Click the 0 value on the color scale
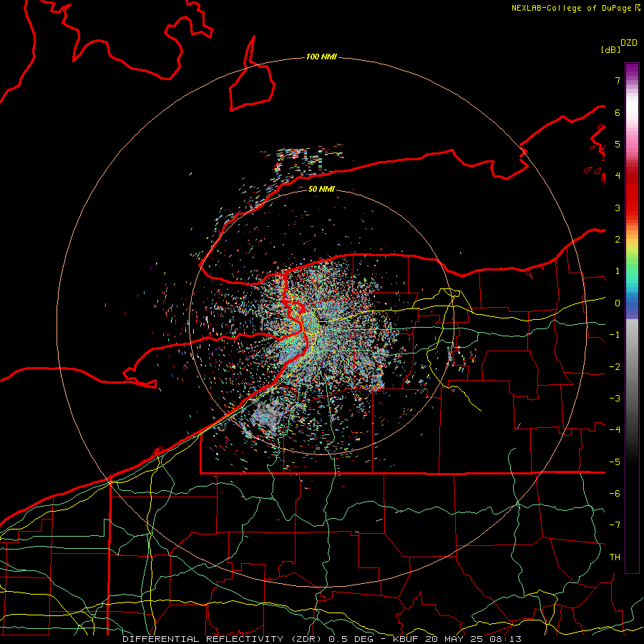This screenshot has width=644, height=644. [618, 303]
